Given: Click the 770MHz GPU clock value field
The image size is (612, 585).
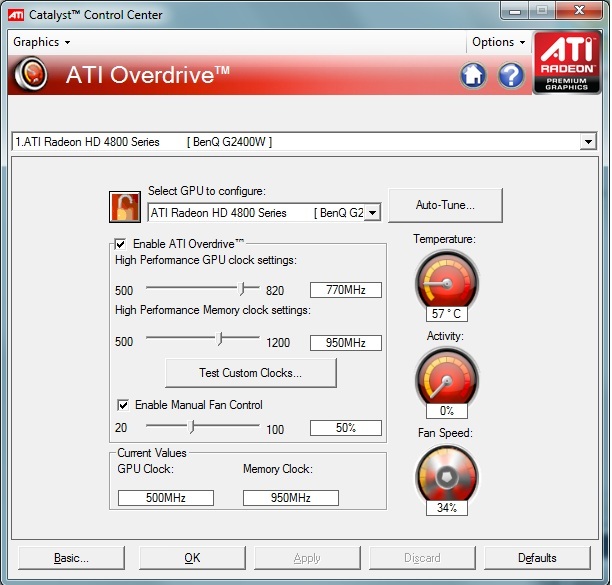Looking at the screenshot, I should pyautogui.click(x=346, y=290).
